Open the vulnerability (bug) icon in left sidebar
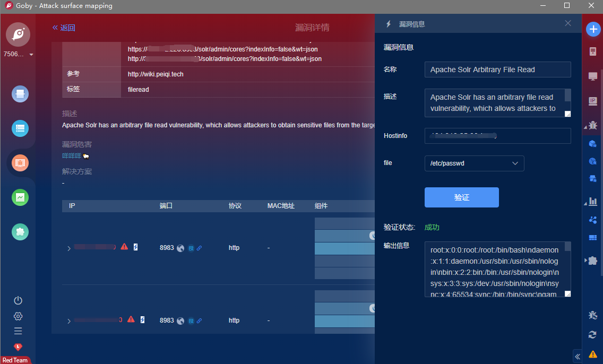This screenshot has width=603, height=364. click(20, 163)
